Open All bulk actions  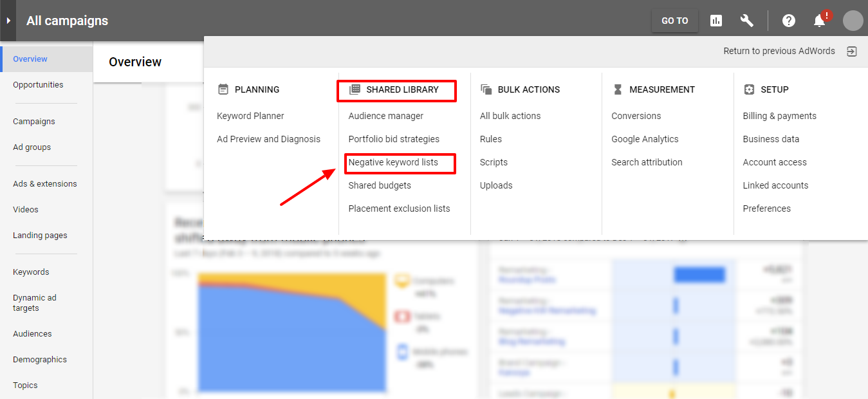coord(510,116)
